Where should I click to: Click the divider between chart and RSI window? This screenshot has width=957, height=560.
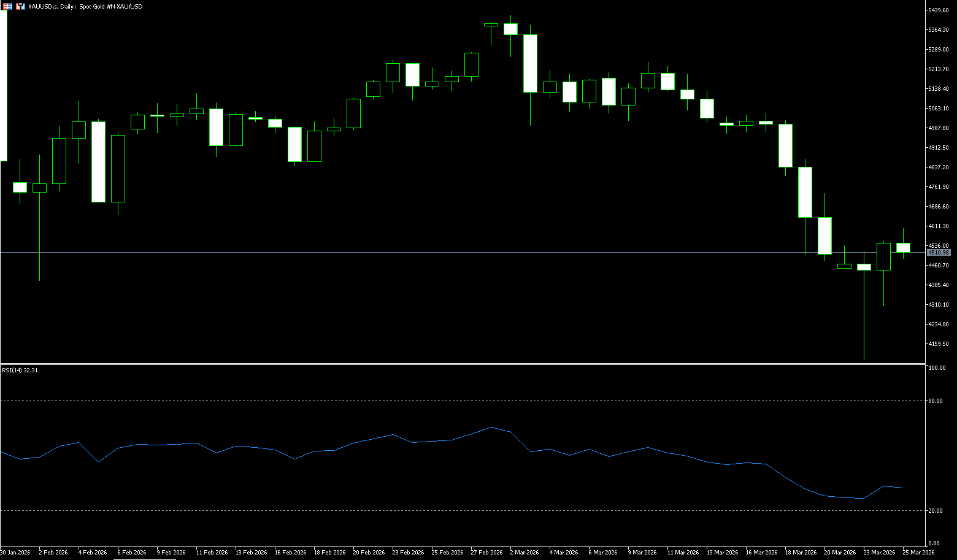pyautogui.click(x=460, y=364)
